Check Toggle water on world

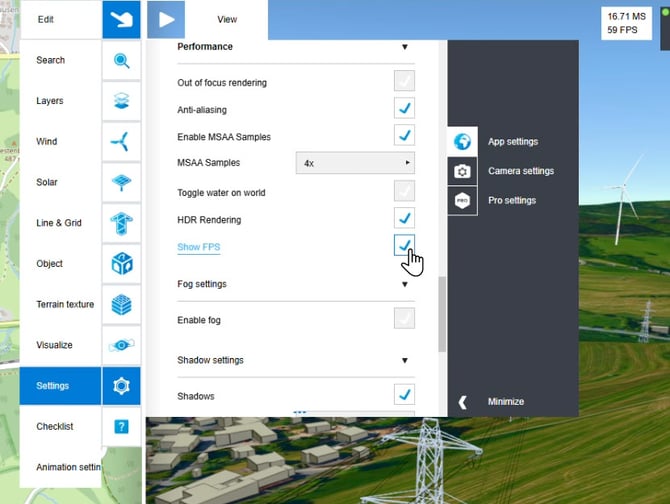coord(404,190)
